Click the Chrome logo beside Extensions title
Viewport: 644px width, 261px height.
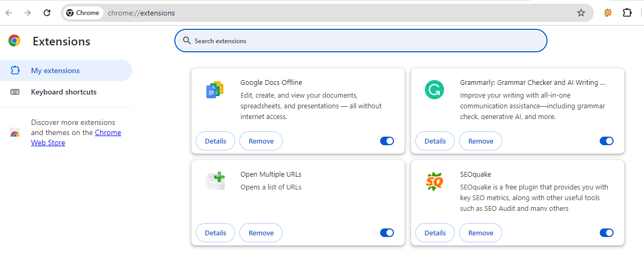pos(14,41)
